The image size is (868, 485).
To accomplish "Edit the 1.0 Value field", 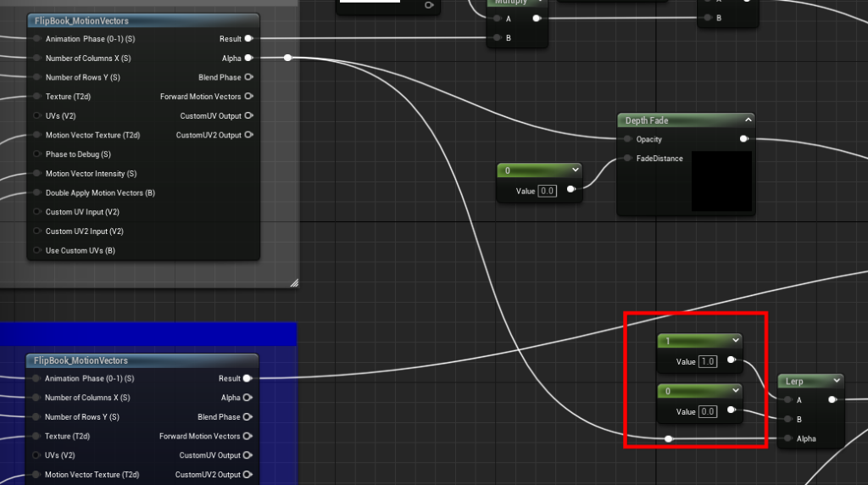I will [x=708, y=361].
